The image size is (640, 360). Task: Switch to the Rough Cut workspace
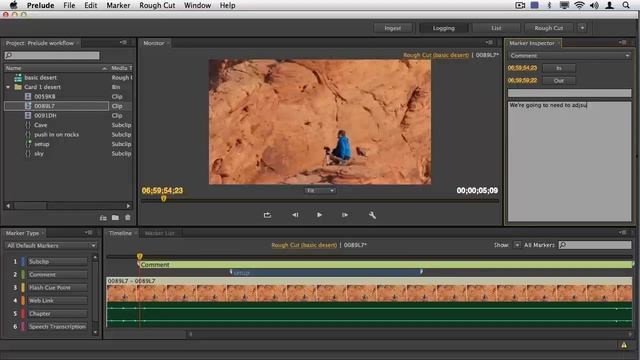[549, 28]
